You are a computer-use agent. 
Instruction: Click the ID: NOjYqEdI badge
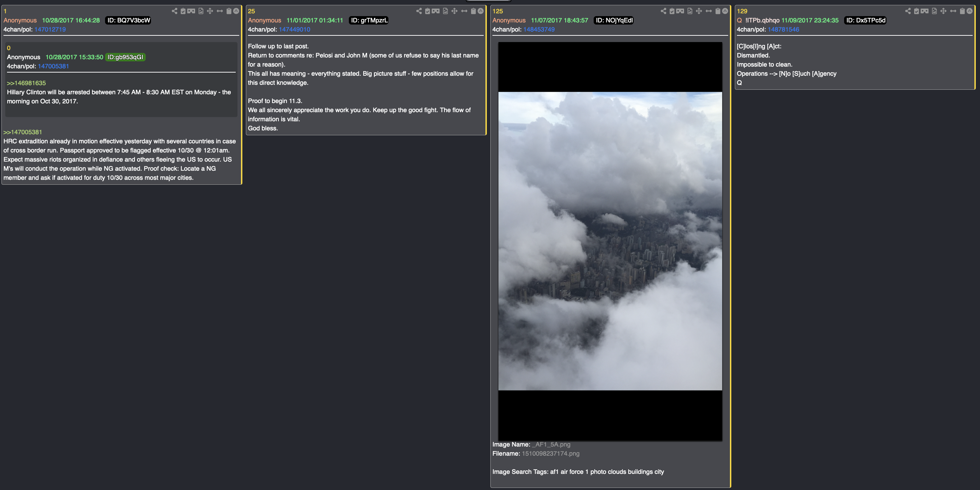pyautogui.click(x=614, y=20)
